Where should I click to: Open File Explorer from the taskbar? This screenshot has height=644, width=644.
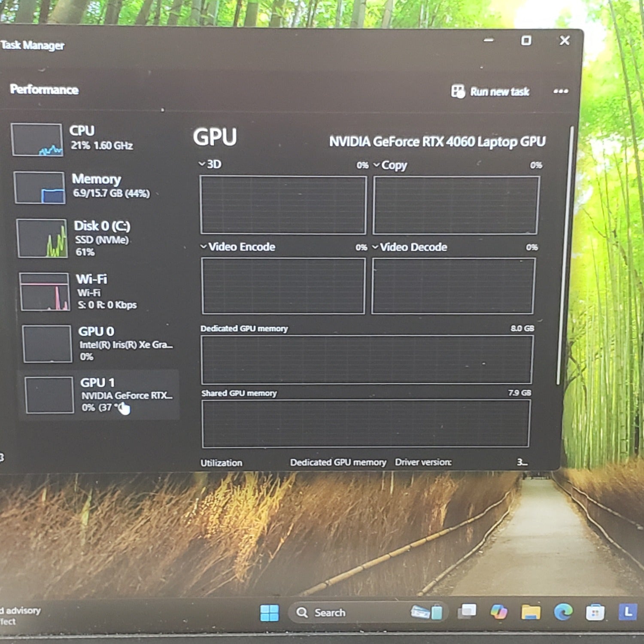click(531, 612)
